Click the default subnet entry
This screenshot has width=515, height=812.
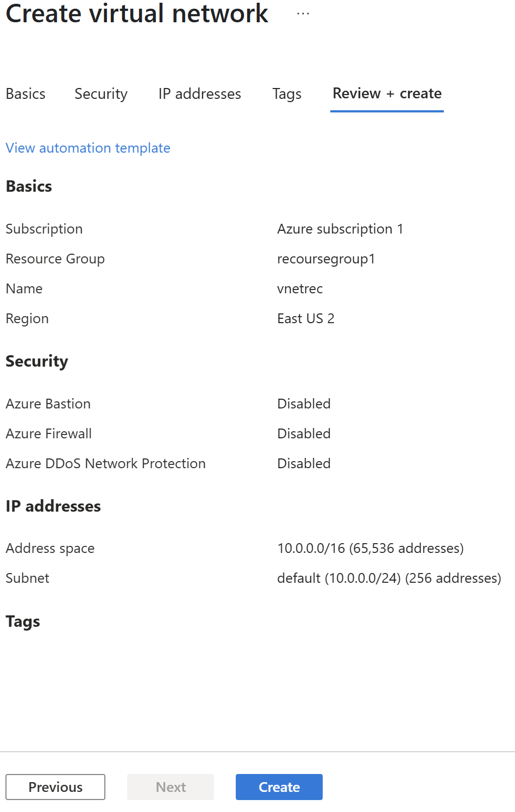(x=390, y=578)
